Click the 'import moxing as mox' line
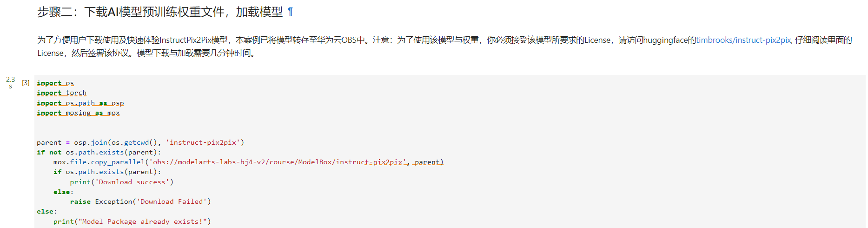This screenshot has height=228, width=868. 78,113
